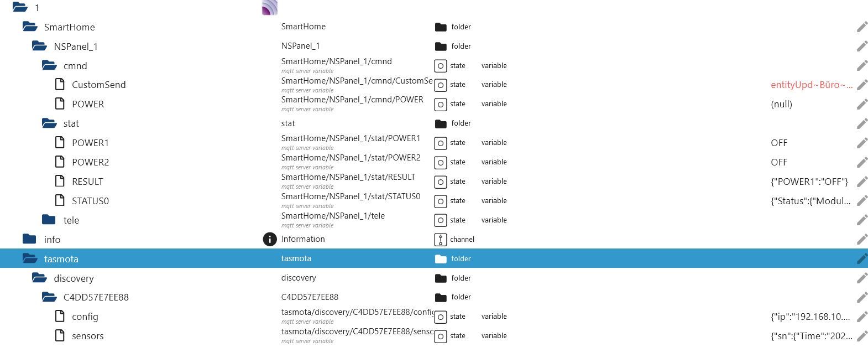Click the info channel's information icon

(269, 239)
